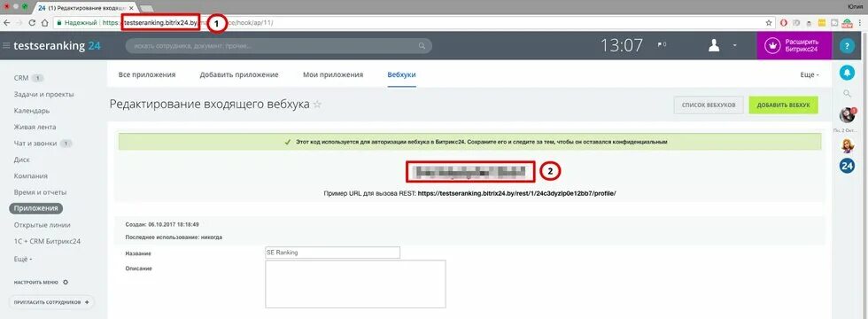This screenshot has height=319, width=868.
Task: Click Последнее использование: никогда text
Action: [x=174, y=237]
